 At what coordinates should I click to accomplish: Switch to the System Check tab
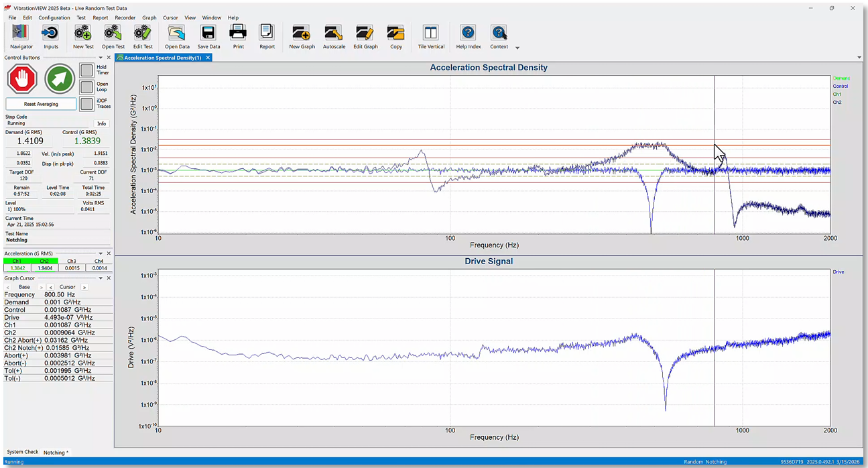coord(23,452)
